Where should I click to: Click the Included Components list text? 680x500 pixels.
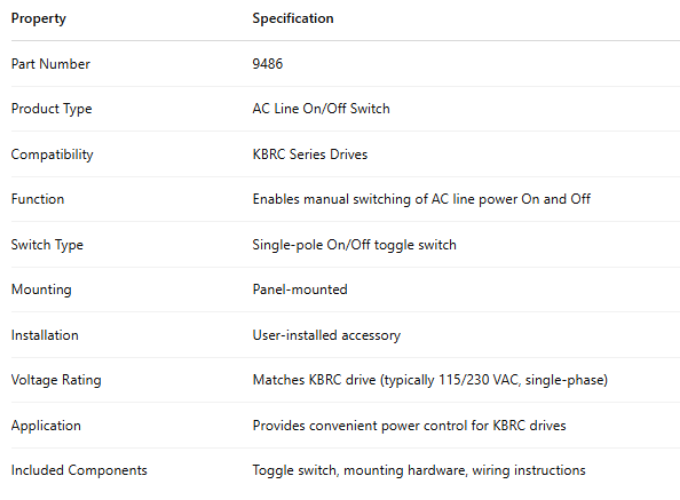[419, 471]
